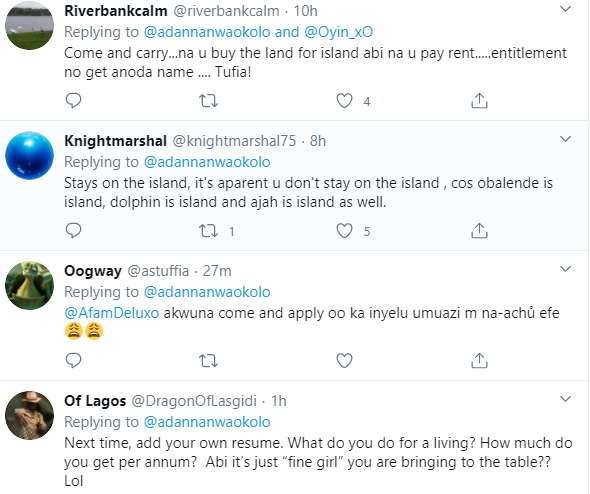
Task: Open more options for Oogway's tweet
Action: pos(566,269)
